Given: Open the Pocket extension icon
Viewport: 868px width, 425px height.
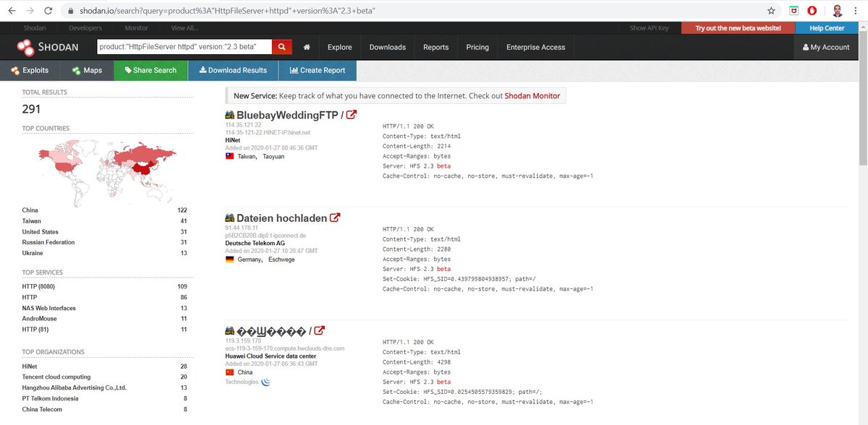Looking at the screenshot, I should coord(793,11).
